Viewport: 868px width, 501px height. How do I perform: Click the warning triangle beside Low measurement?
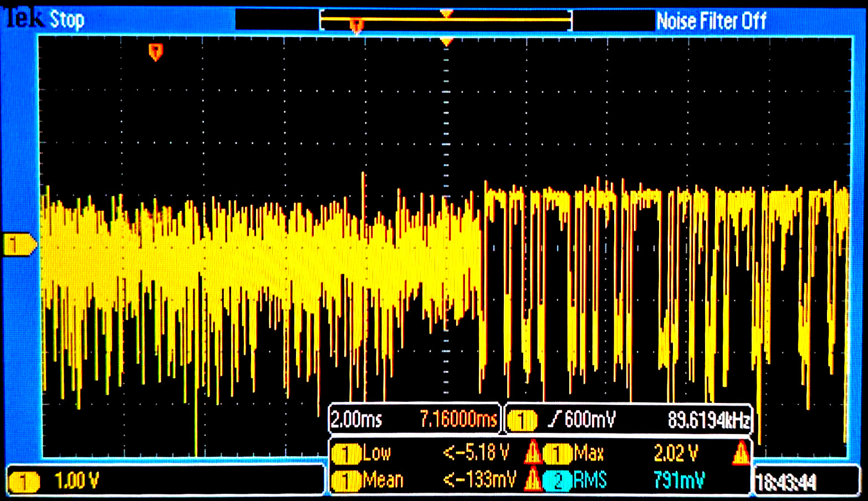(x=533, y=453)
